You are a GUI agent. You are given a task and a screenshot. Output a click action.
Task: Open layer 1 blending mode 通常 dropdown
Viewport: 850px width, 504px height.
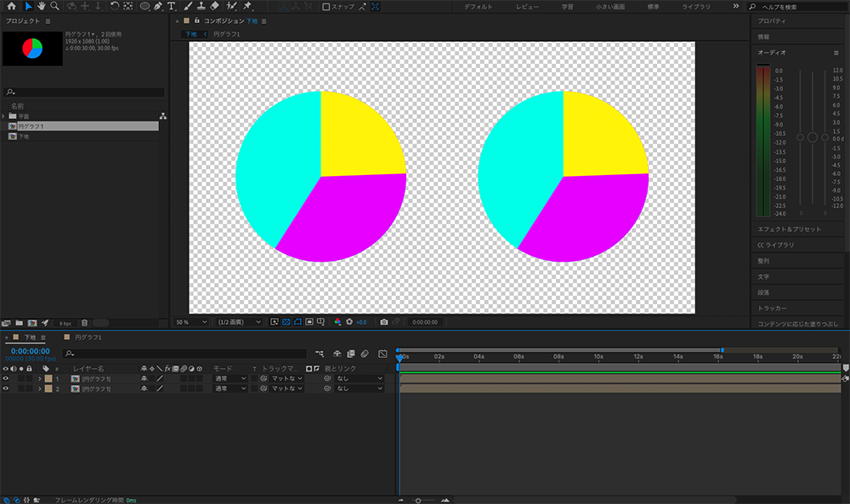pyautogui.click(x=229, y=379)
